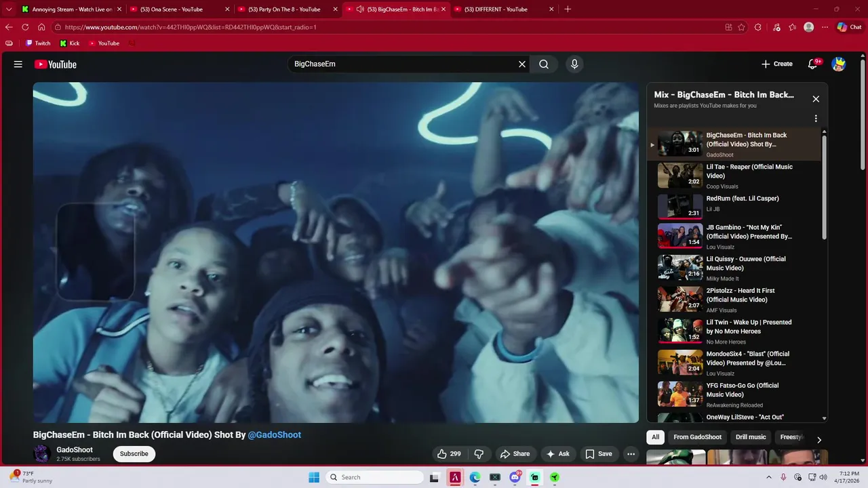The width and height of the screenshot is (868, 488).
Task: Open the Windows Start menu
Action: [314, 477]
